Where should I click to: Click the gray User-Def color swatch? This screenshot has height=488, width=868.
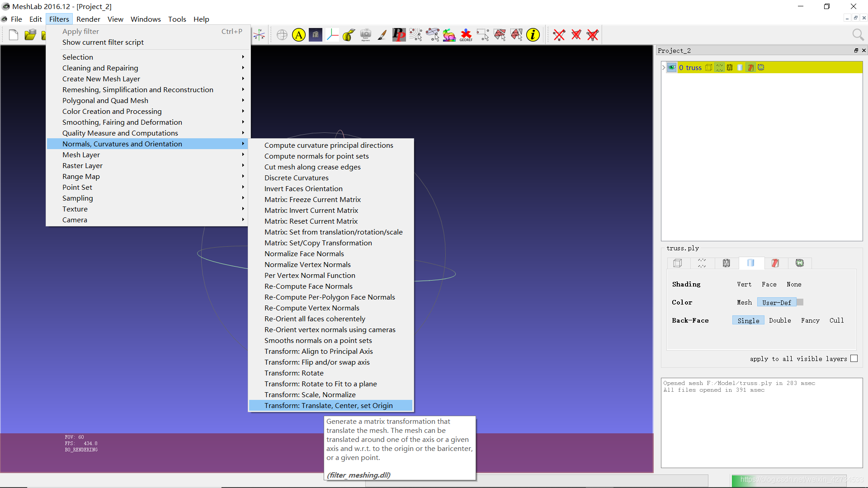800,302
